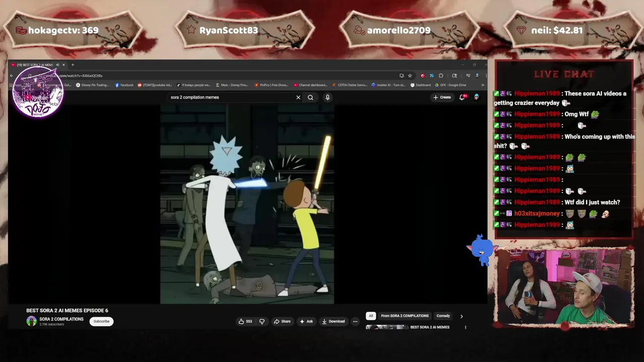Click the BEST SORA 2 AI MEMES EPISODE 6 title
644x362 pixels.
coord(67,311)
